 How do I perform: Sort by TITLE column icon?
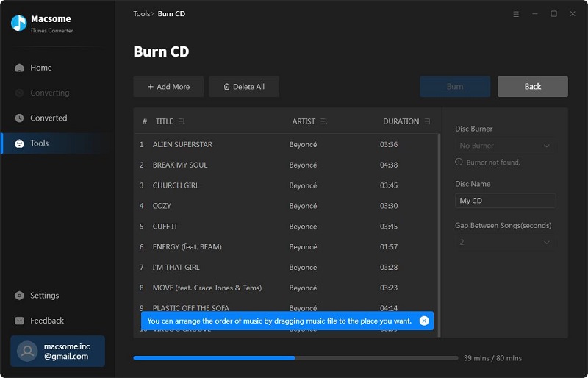tap(182, 121)
